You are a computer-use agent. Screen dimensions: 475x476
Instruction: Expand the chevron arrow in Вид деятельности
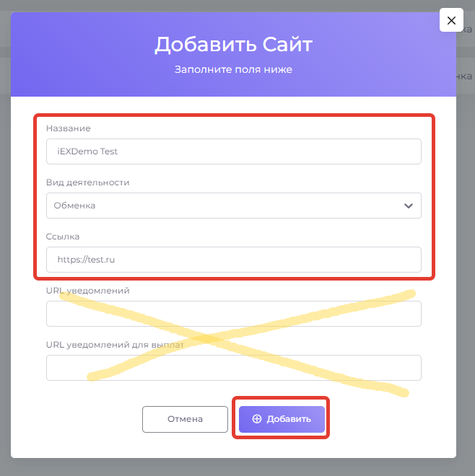tap(409, 206)
